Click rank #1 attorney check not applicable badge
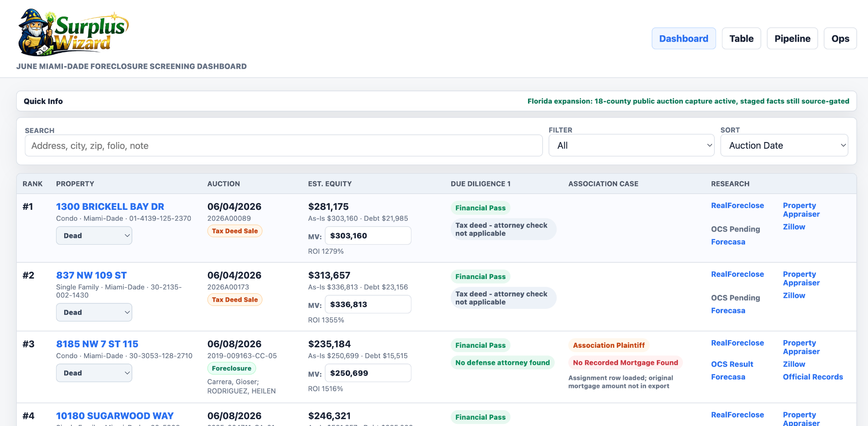The width and height of the screenshot is (868, 426). click(503, 229)
